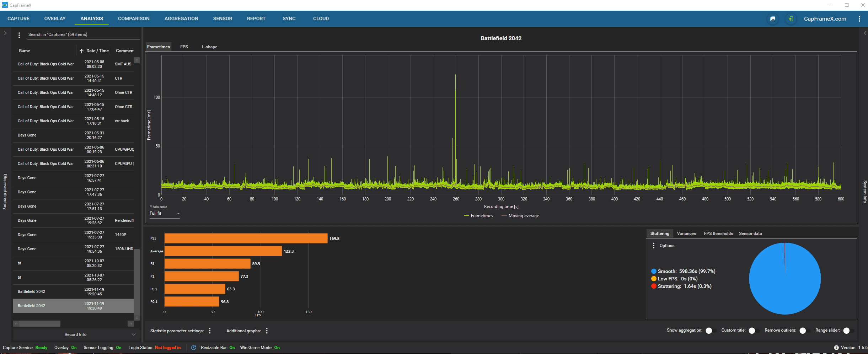Toggle Remove outliers switch
Viewport: 868px width, 354px height.
[805, 331]
